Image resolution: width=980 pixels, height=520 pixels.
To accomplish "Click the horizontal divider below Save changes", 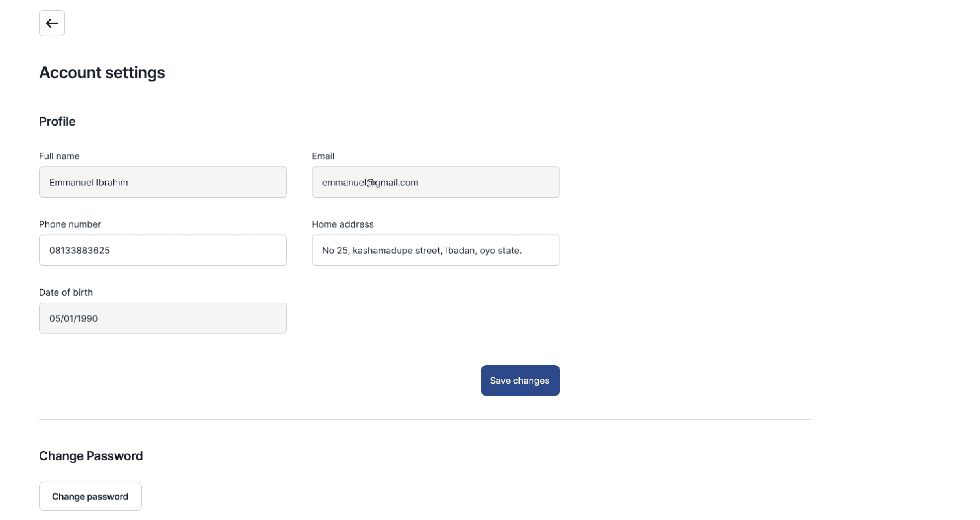I will 424,419.
